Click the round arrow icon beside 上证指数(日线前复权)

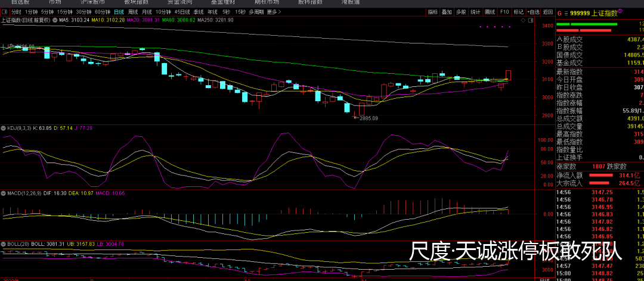[56, 20]
